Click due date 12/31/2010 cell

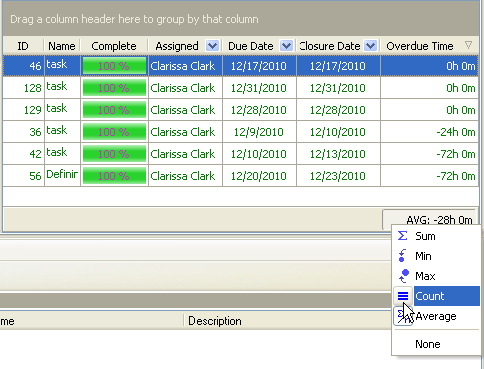coord(259,88)
